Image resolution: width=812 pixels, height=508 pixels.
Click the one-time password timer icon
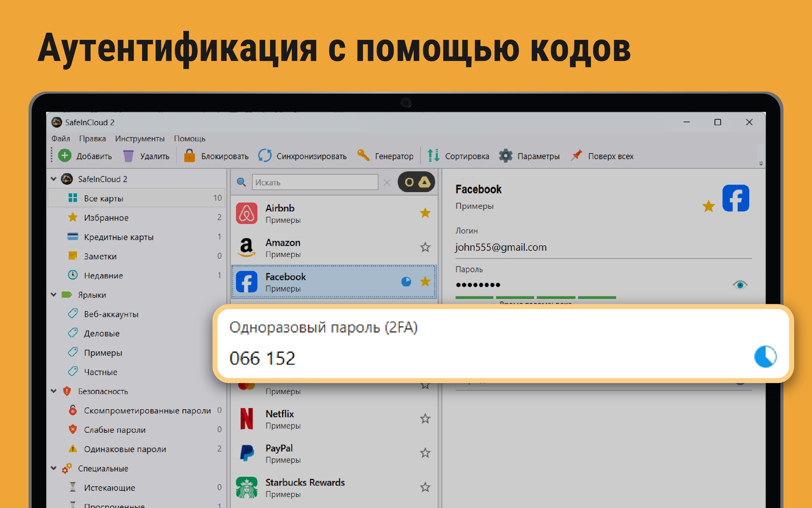click(x=765, y=357)
